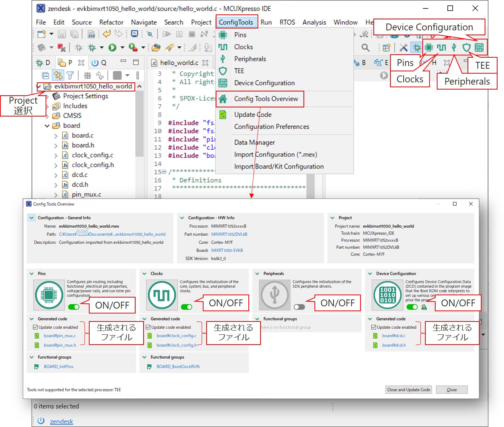Viewport: 504px width, 427px height.
Task: Toggle the Pins tool switch off
Action: point(74,307)
